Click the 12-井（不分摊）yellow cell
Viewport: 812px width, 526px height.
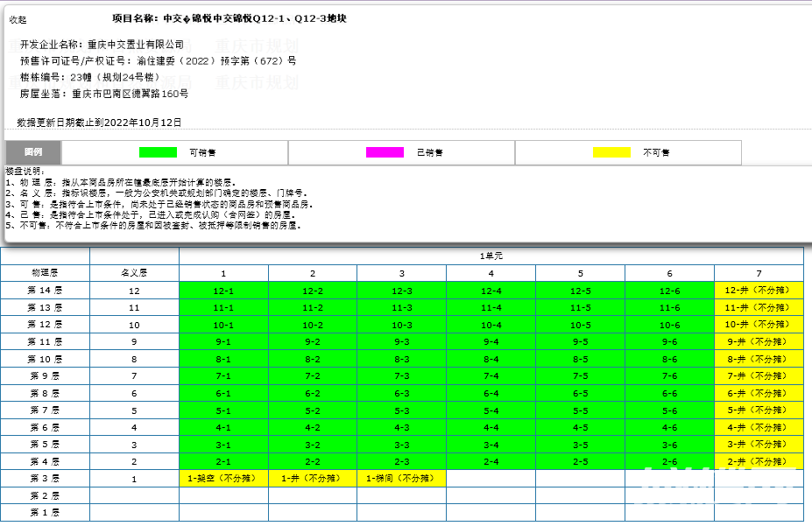click(x=759, y=291)
